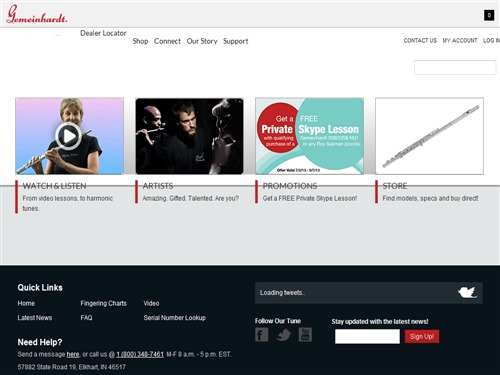Open the Serial Number Lookup link
Image resolution: width=500 pixels, height=375 pixels.
tap(174, 318)
